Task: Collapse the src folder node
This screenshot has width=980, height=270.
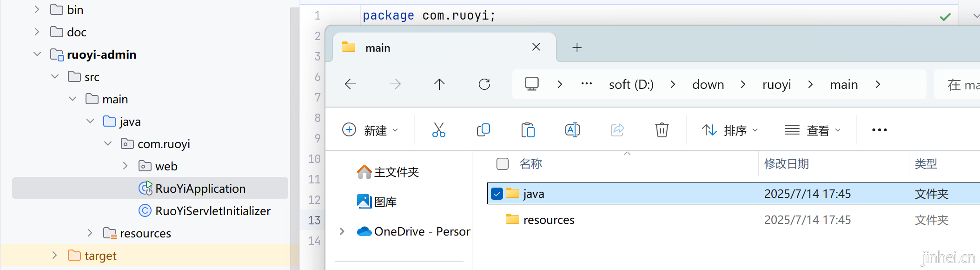Action: pyautogui.click(x=55, y=77)
